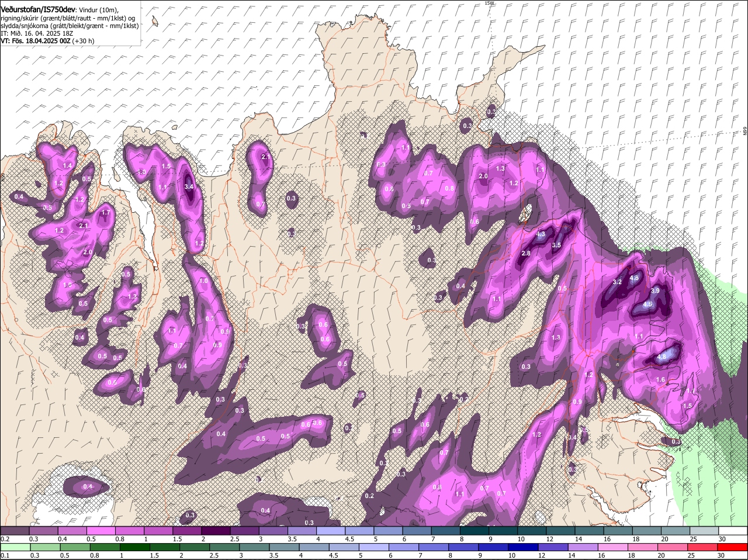Click the valid time line 'VT: Fös. 18.04.2025 00Z (+30 h)'
Screen dimensions: 748x560
(x=47, y=41)
